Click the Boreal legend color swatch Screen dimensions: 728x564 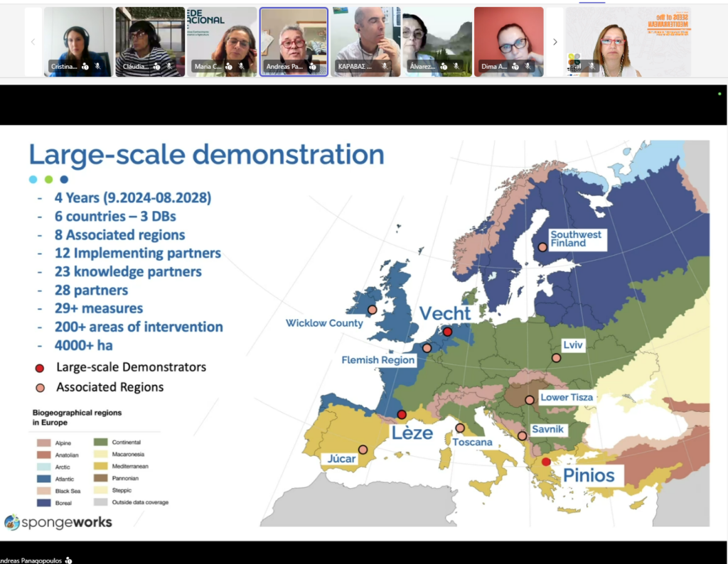point(43,503)
